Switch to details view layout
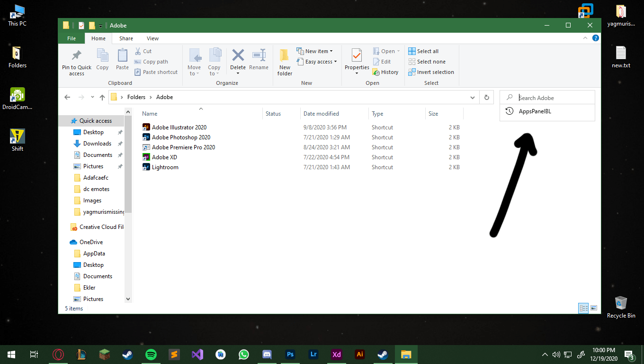 tap(584, 308)
